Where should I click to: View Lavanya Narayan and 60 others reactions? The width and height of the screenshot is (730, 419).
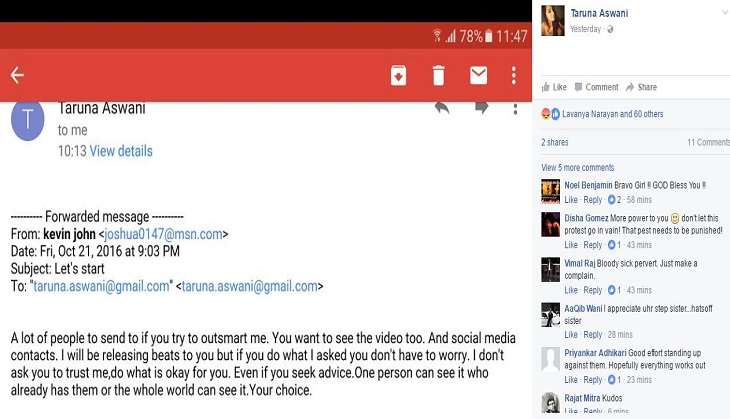point(612,114)
